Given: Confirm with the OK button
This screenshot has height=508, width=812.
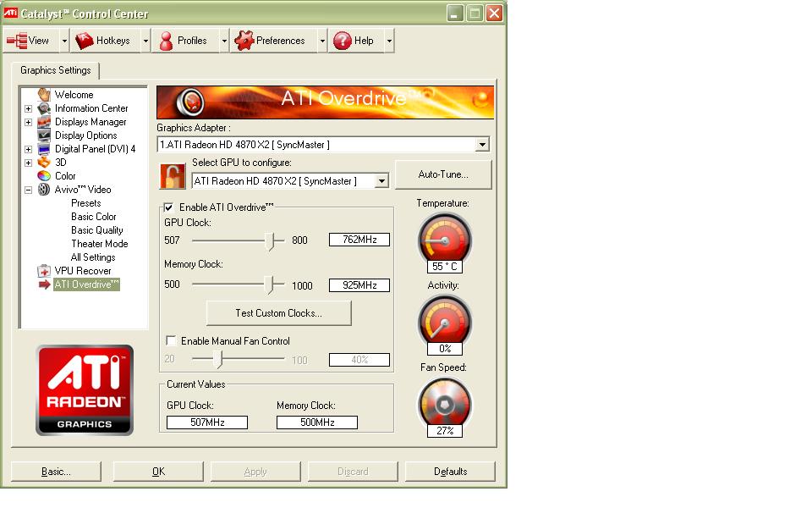Looking at the screenshot, I should pos(158,472).
